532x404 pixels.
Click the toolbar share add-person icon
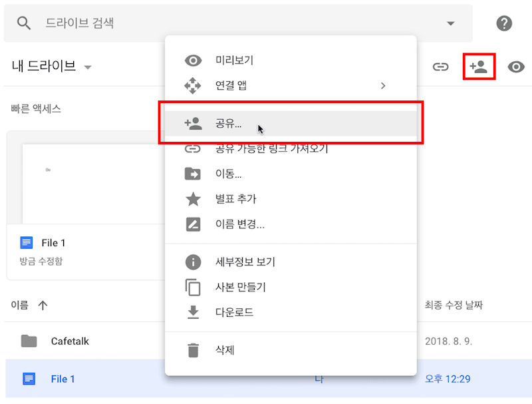click(479, 67)
